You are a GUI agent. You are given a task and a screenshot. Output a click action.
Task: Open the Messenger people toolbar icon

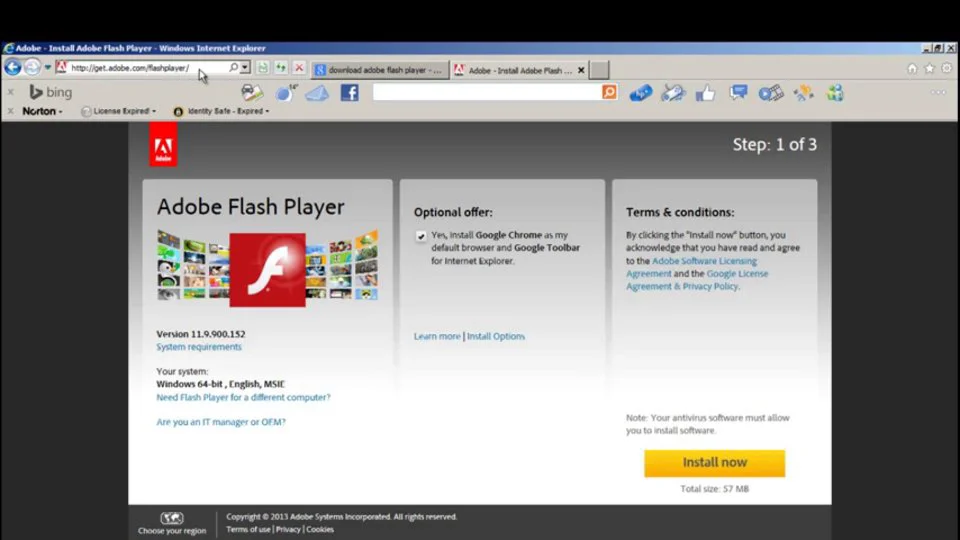pos(835,93)
